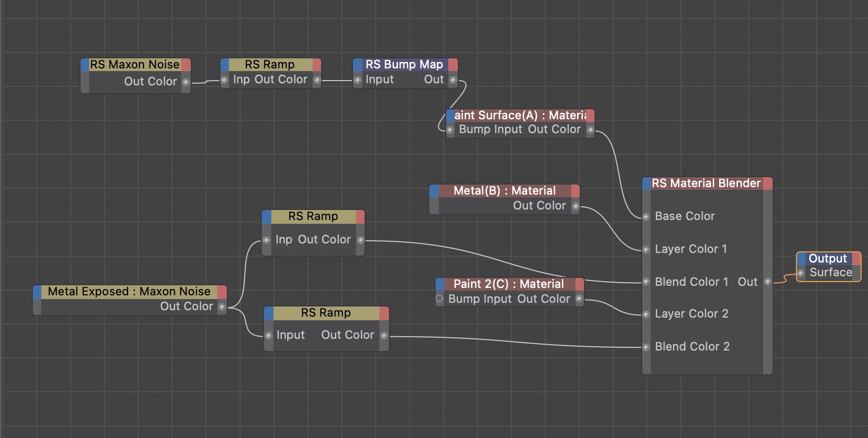This screenshot has width=868, height=438.
Task: Click the Blend Color 2 input port
Action: pos(646,347)
